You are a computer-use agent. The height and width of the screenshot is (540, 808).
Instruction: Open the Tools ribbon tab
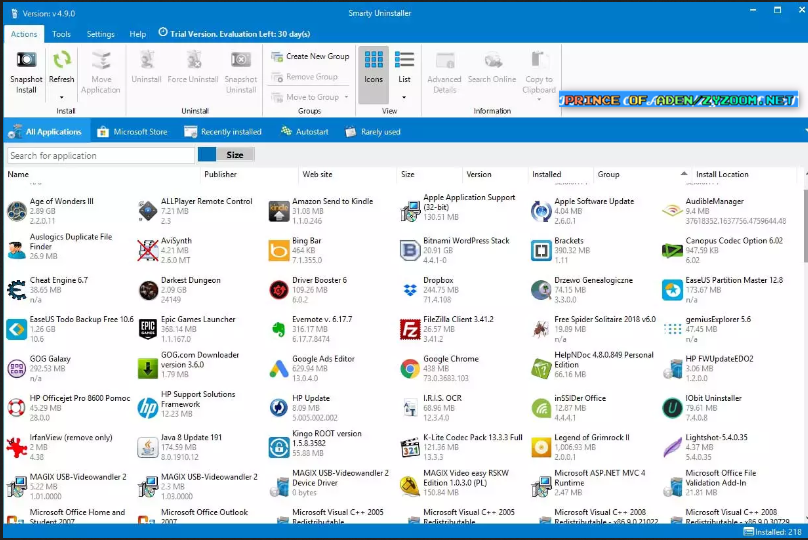(61, 34)
